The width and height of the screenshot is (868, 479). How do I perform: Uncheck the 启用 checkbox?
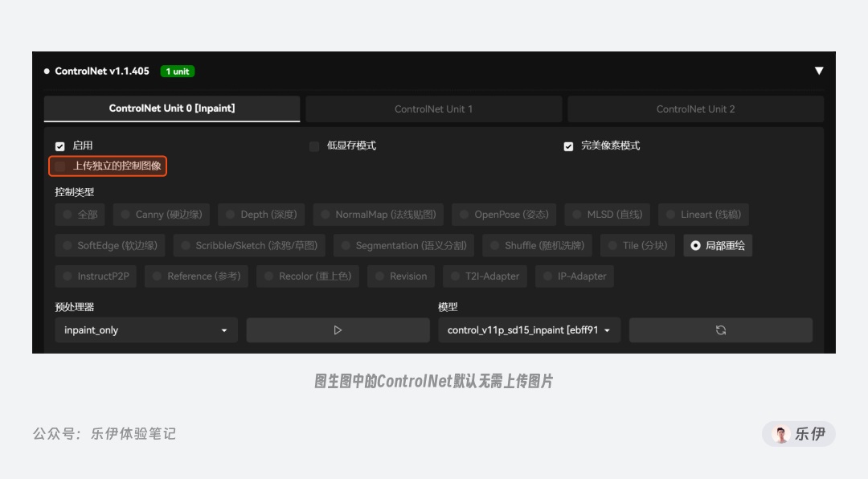pos(59,145)
